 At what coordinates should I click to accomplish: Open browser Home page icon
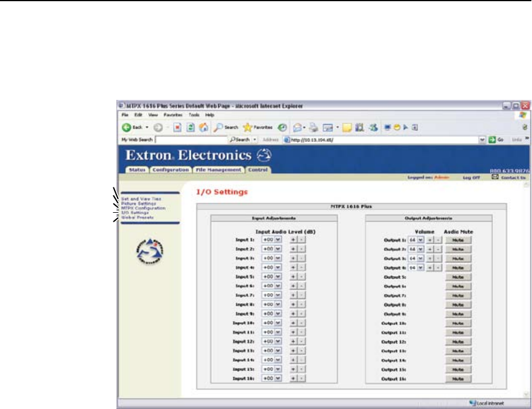tap(204, 128)
